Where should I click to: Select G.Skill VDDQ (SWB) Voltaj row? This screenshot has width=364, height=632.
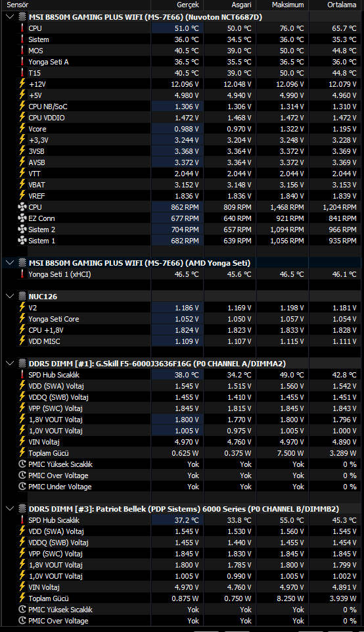pos(181,397)
